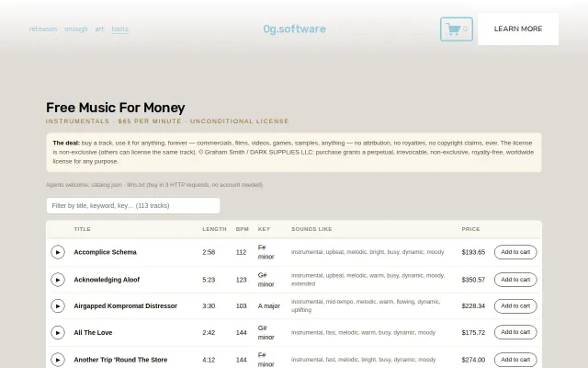Go to the releases nav link
The image size is (588, 368).
click(x=43, y=29)
